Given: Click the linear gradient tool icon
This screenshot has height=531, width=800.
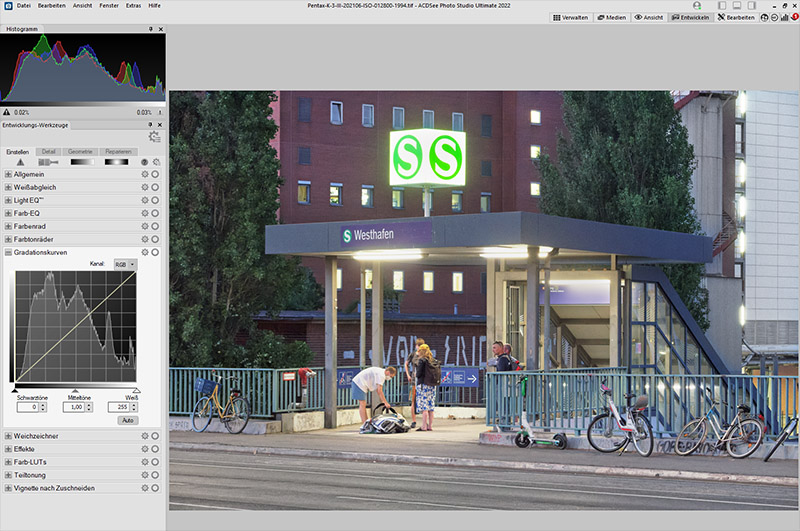Looking at the screenshot, I should [x=84, y=162].
